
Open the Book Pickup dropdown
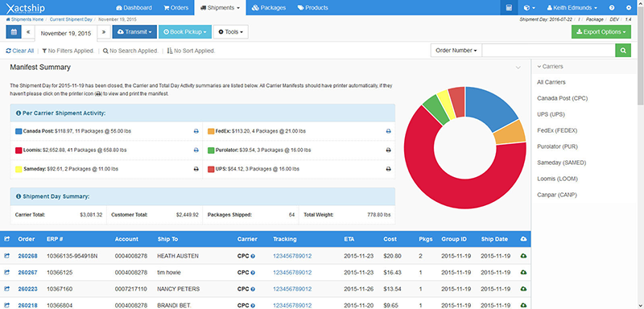[185, 31]
